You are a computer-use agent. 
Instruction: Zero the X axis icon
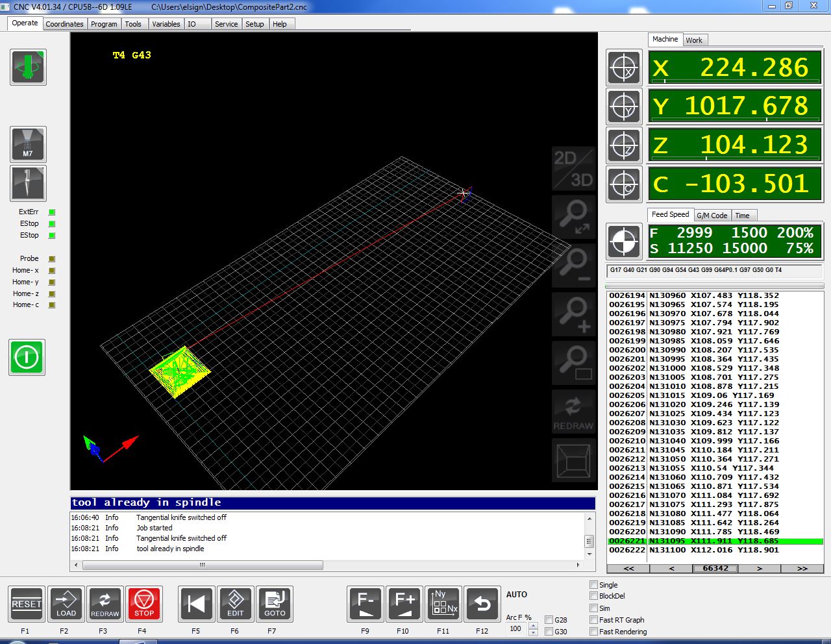pyautogui.click(x=624, y=68)
